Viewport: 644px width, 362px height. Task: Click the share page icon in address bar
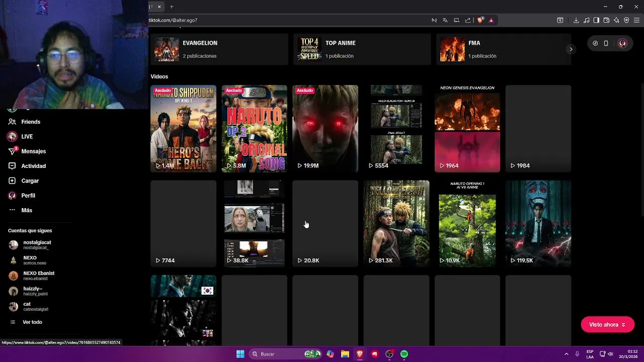click(468, 20)
